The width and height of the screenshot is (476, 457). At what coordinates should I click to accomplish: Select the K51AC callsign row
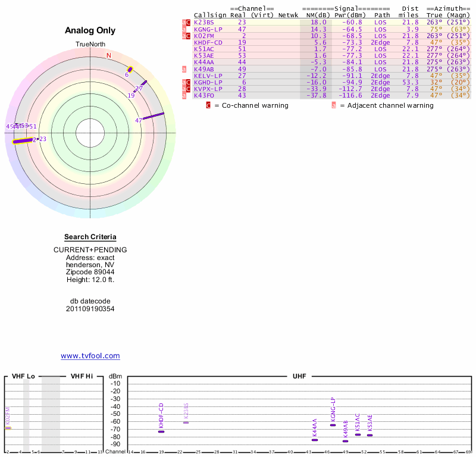204,49
